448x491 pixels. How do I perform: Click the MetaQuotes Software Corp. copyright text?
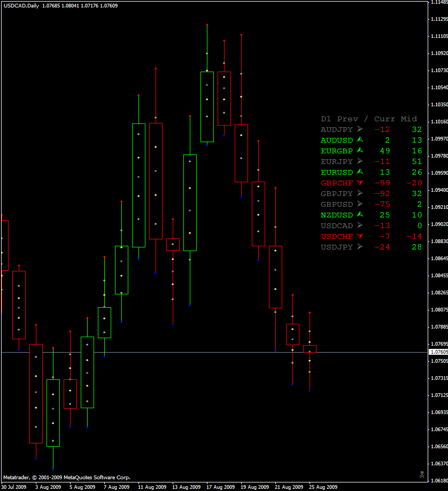point(67,478)
